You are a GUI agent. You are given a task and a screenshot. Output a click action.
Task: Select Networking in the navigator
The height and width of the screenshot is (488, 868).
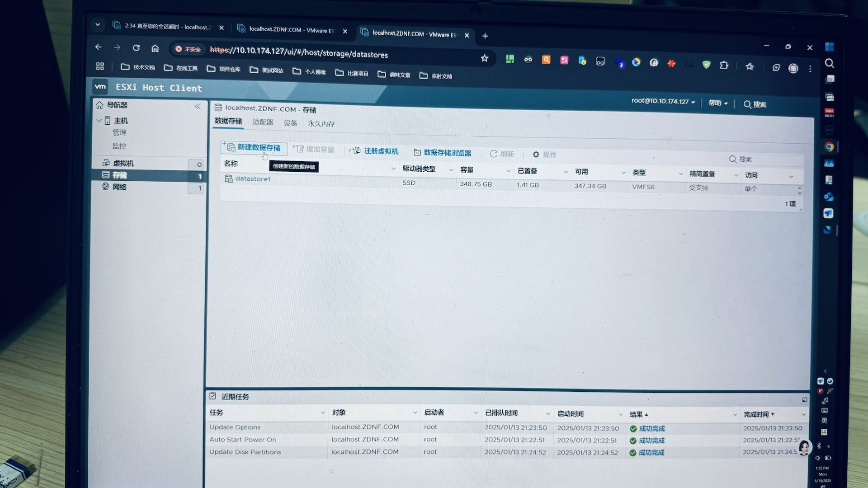(x=119, y=187)
